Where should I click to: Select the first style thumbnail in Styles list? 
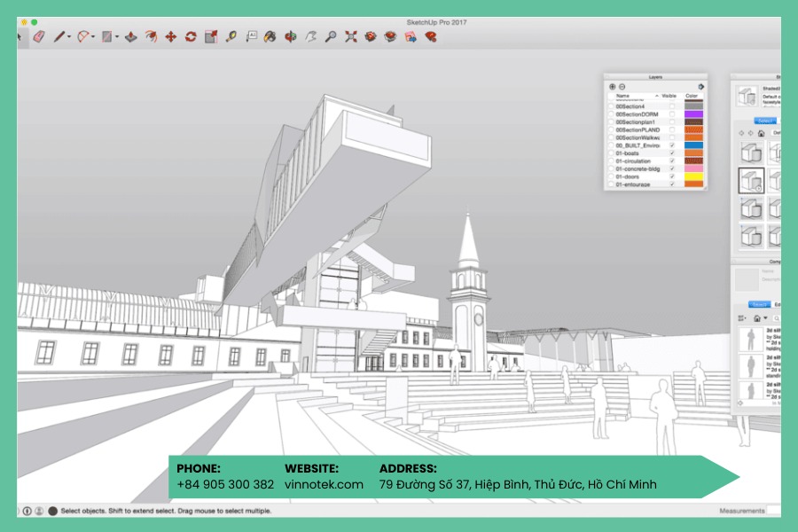[x=751, y=153]
